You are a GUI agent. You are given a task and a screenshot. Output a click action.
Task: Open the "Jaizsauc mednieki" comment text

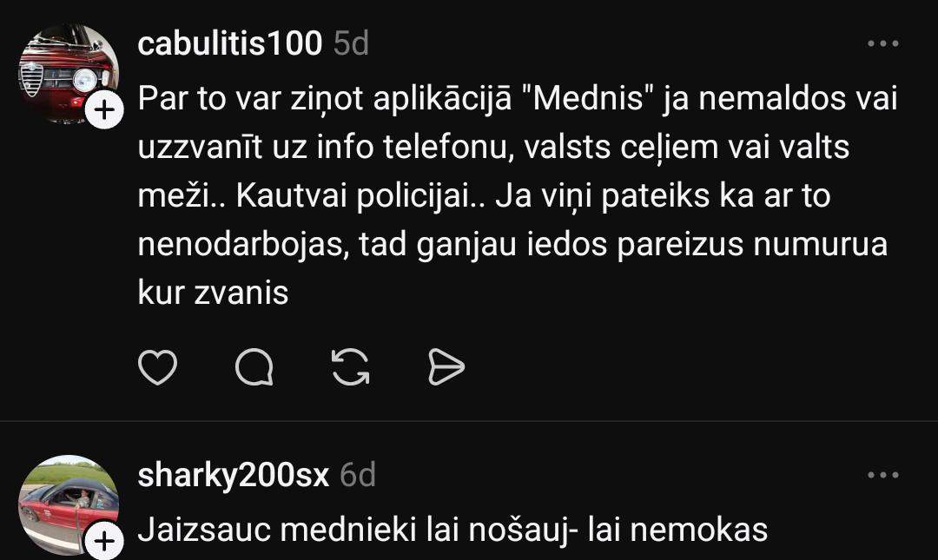point(452,529)
